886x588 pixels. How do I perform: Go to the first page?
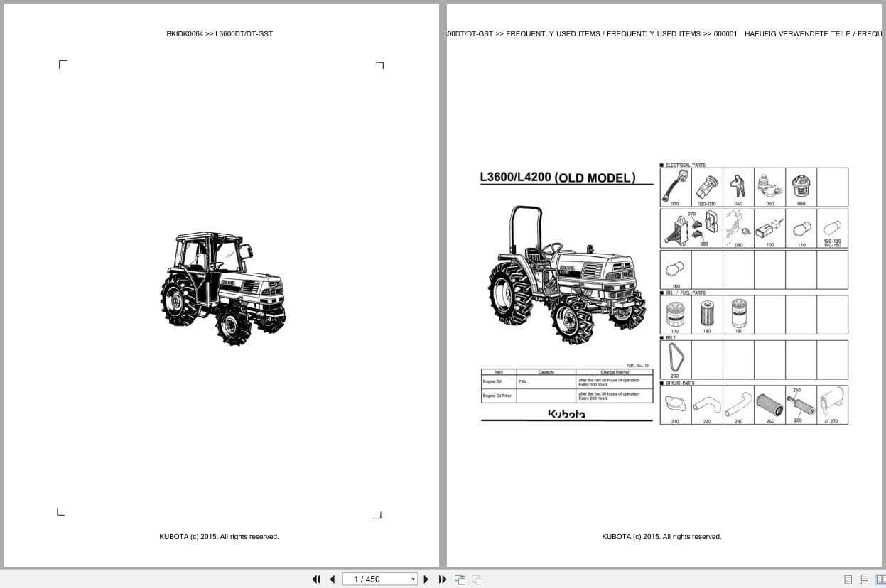point(316,579)
